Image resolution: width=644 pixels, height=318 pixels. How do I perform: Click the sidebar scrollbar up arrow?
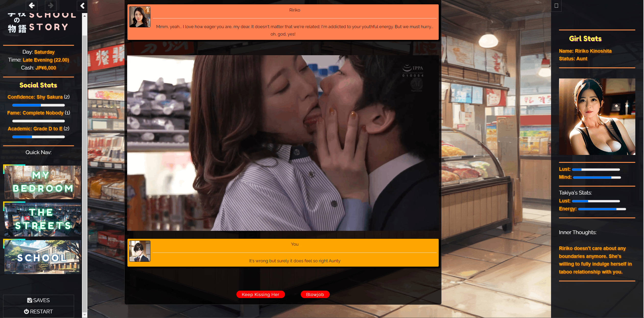85,16
